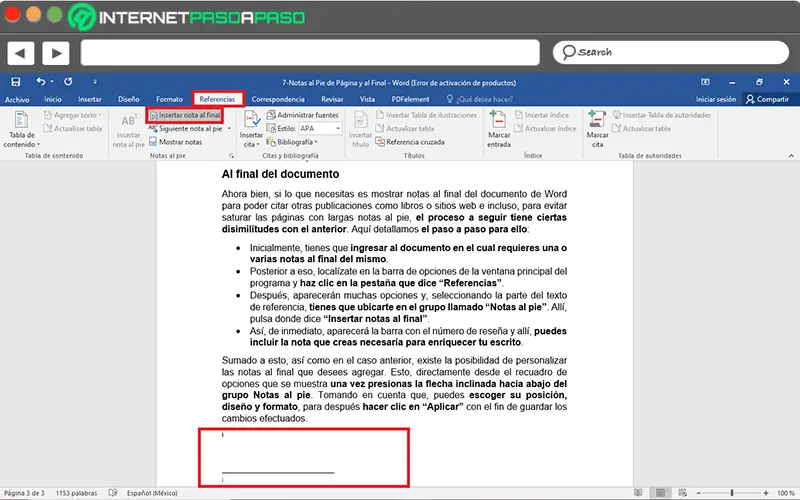Click the Save icon in Word's quick access toolbar
Screen dimensions: 800x500
[x=16, y=82]
